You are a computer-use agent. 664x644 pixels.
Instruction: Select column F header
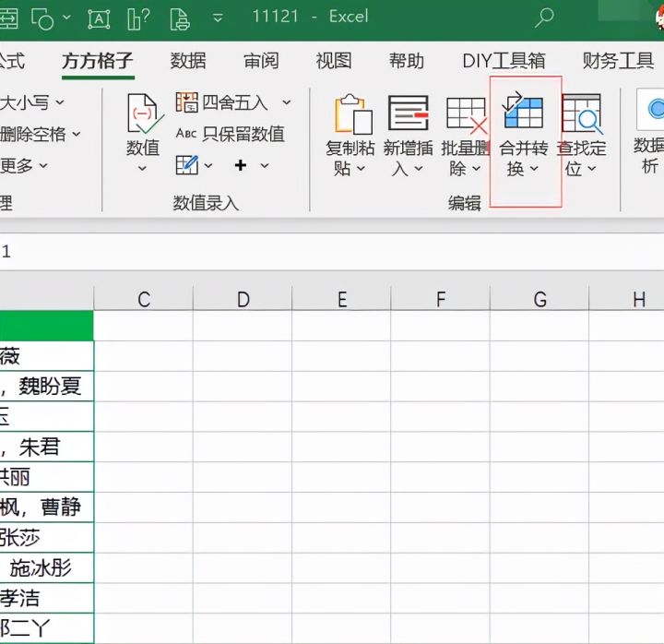(441, 299)
